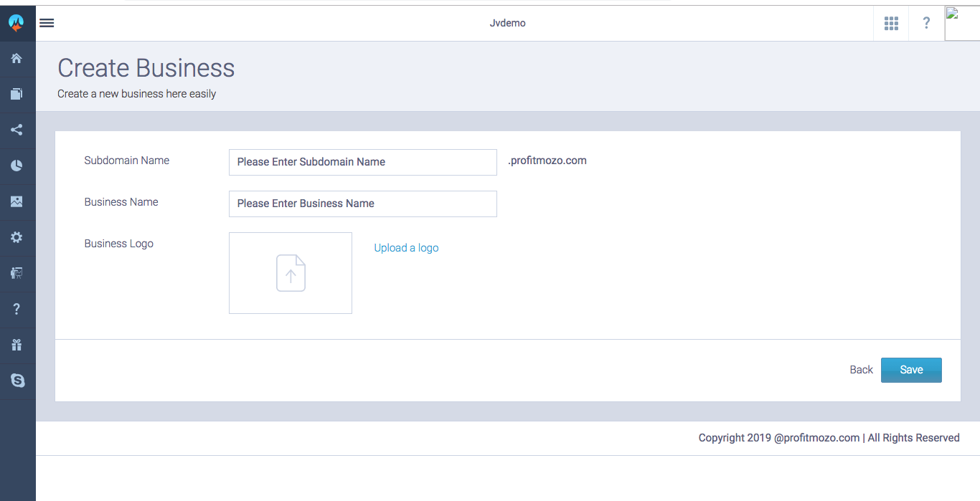Click the Business Logo label
This screenshot has width=980, height=501.
pyautogui.click(x=119, y=244)
